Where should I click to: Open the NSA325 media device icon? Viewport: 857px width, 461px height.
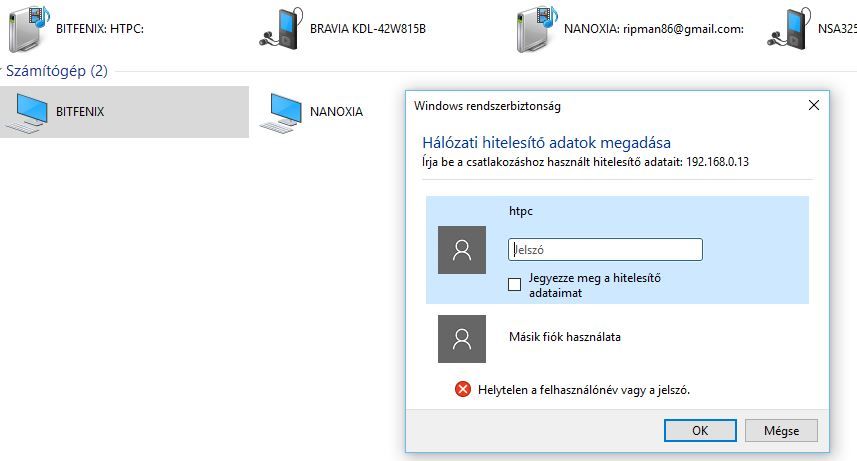[x=789, y=29]
